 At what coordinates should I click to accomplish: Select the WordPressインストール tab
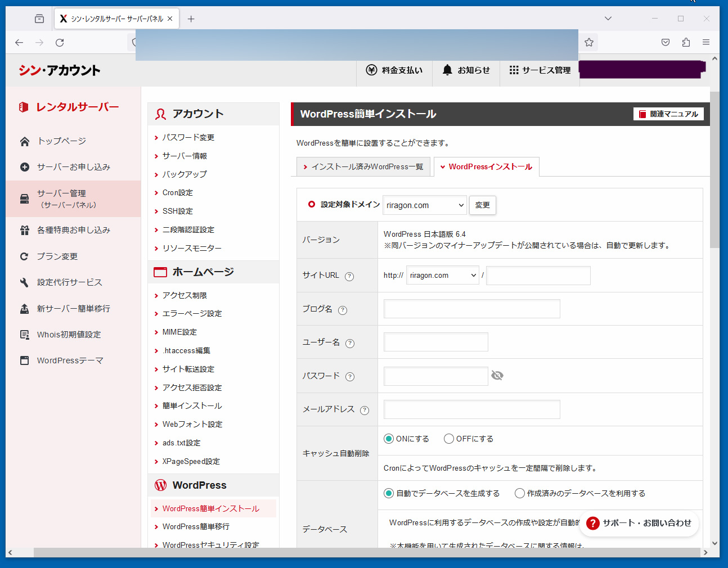487,166
